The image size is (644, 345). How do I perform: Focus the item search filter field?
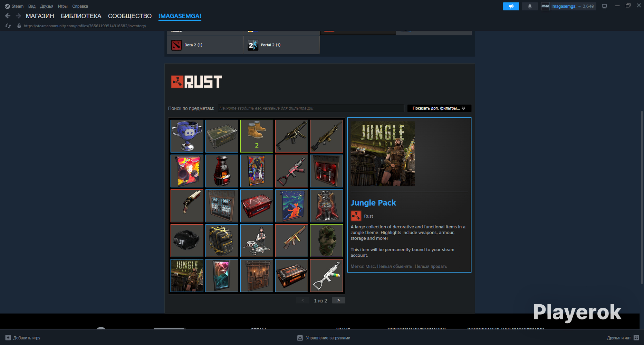tap(310, 108)
